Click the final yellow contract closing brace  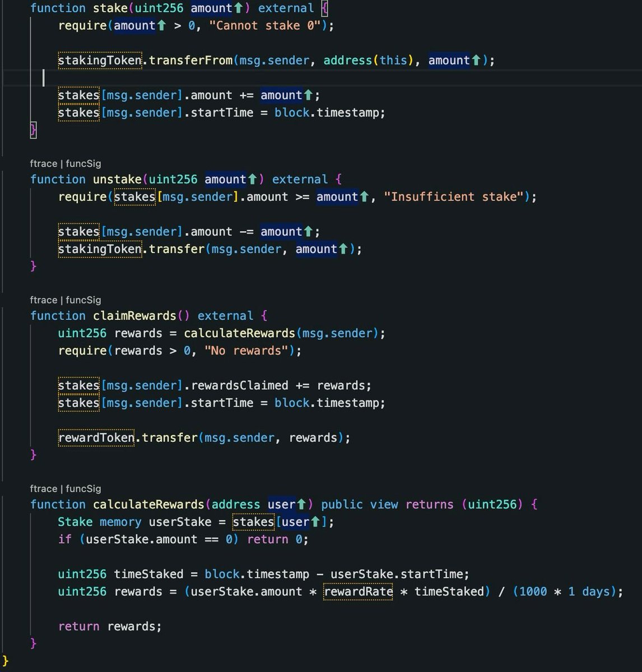6,661
